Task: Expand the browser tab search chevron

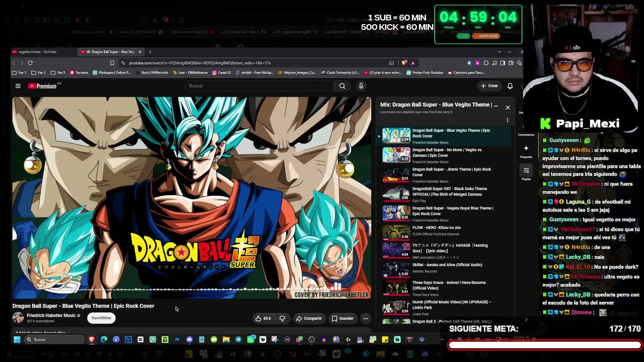Action: [x=499, y=52]
